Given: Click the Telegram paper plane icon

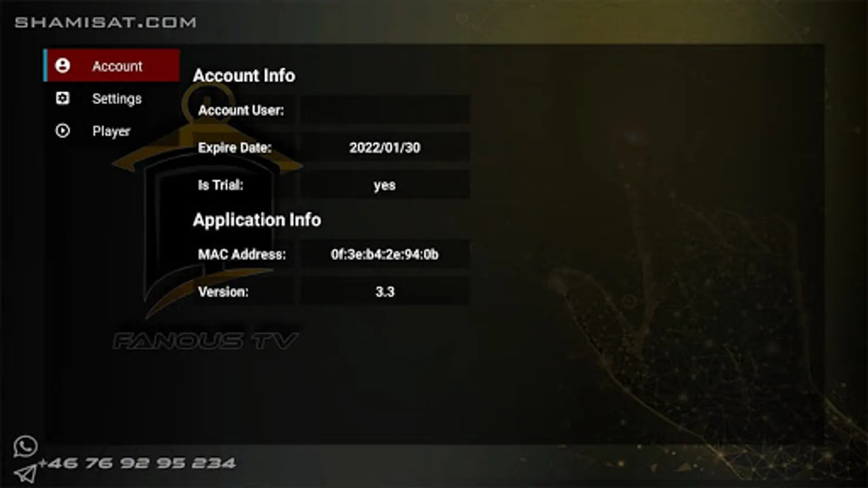Looking at the screenshot, I should pyautogui.click(x=25, y=473).
